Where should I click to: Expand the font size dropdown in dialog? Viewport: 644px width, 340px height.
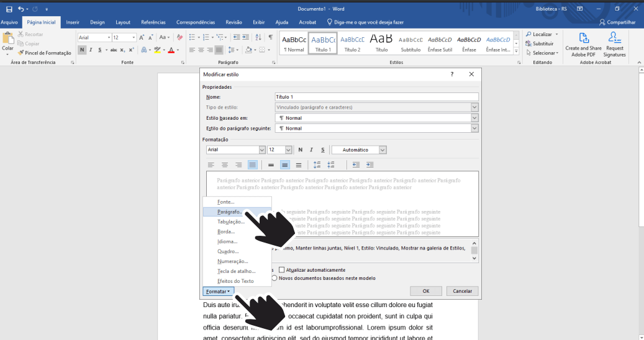pos(288,150)
